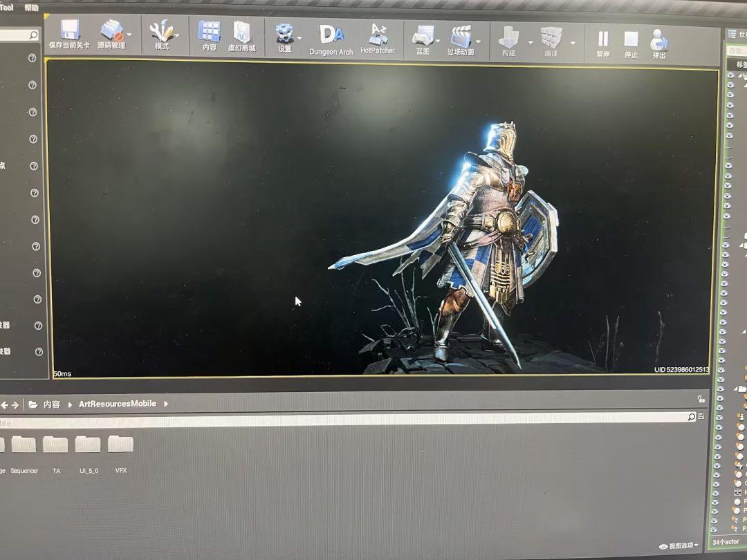Expand arrow between 内容 and ArtResourcesMobile
747x560 pixels.
(x=70, y=404)
